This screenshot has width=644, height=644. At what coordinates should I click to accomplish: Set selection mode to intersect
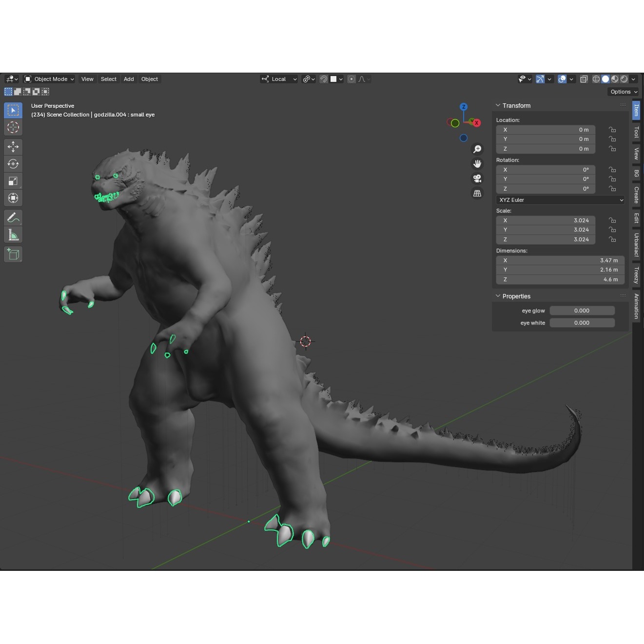click(45, 92)
